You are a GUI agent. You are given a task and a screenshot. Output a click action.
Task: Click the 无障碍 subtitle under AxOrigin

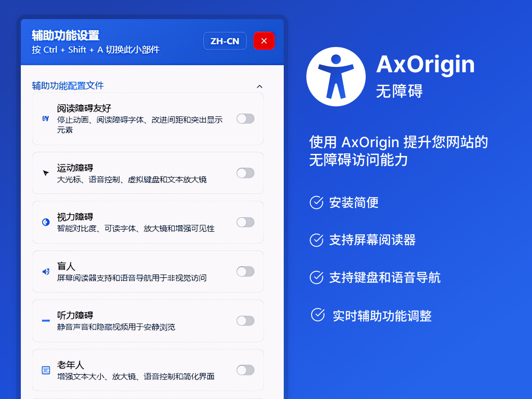pos(399,91)
